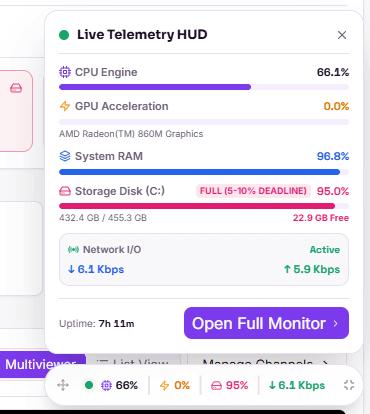The height and width of the screenshot is (414, 370).
Task: Click the green status dot on mini bar
Action: click(x=89, y=385)
